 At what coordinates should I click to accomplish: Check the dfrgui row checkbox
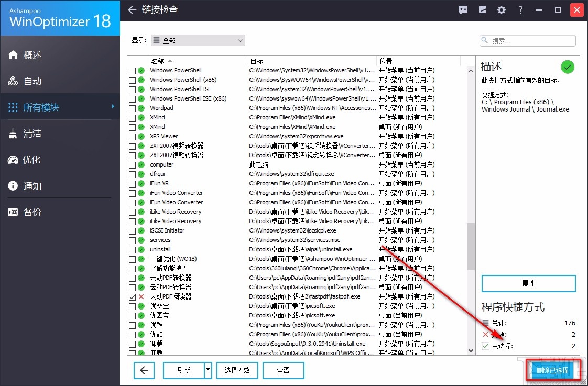(132, 174)
